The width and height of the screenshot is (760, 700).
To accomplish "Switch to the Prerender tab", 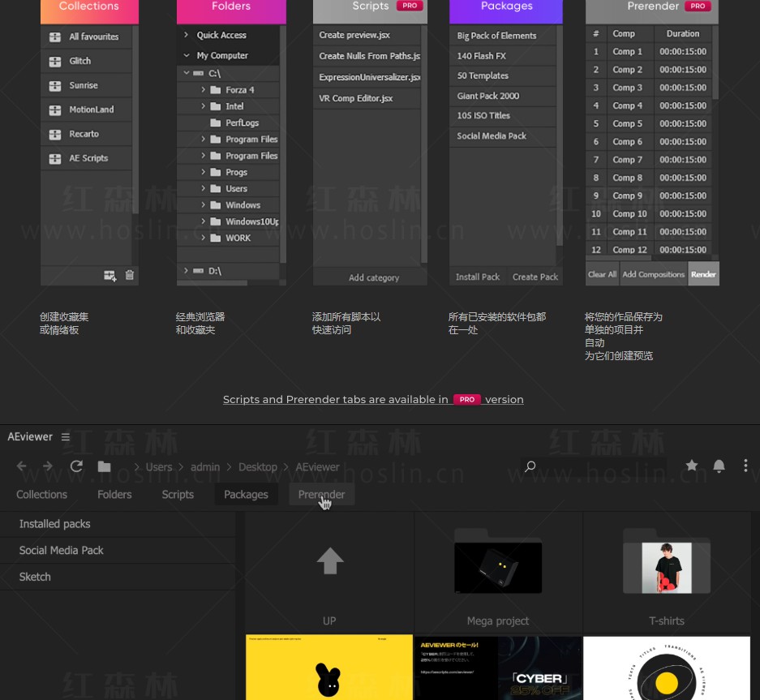I will pos(322,495).
